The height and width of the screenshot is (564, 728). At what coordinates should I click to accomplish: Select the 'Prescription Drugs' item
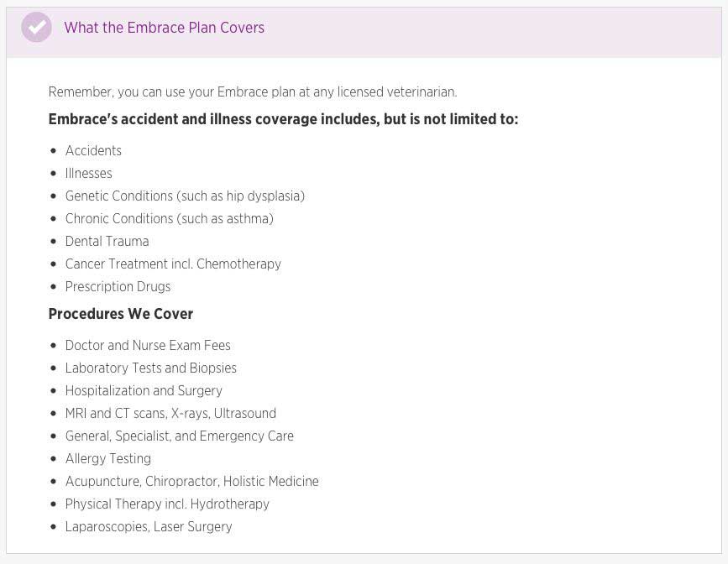pos(118,287)
